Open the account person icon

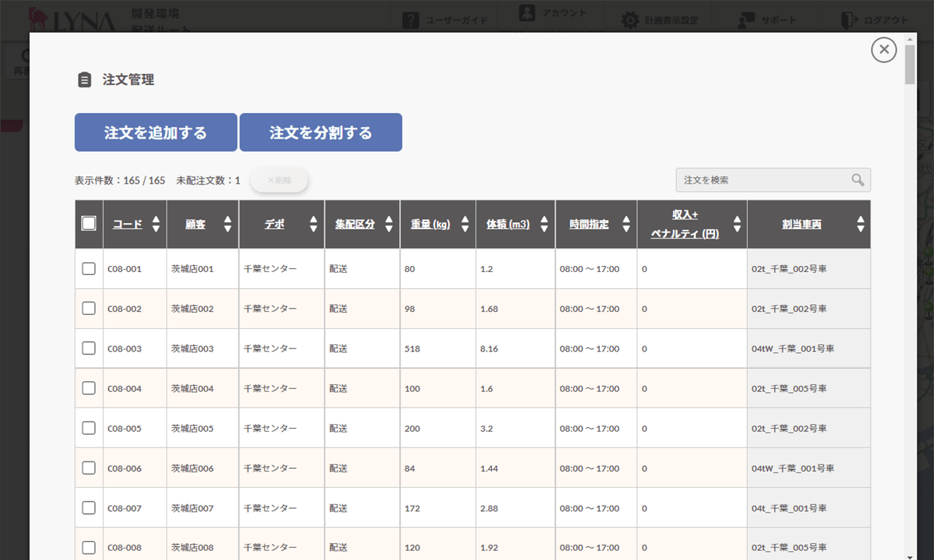[528, 13]
